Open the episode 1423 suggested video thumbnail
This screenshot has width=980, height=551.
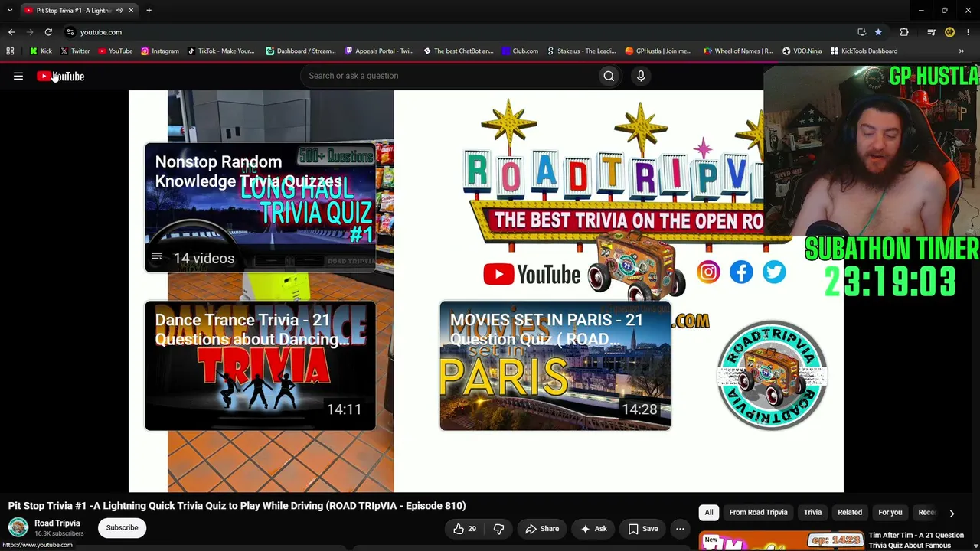point(782,540)
